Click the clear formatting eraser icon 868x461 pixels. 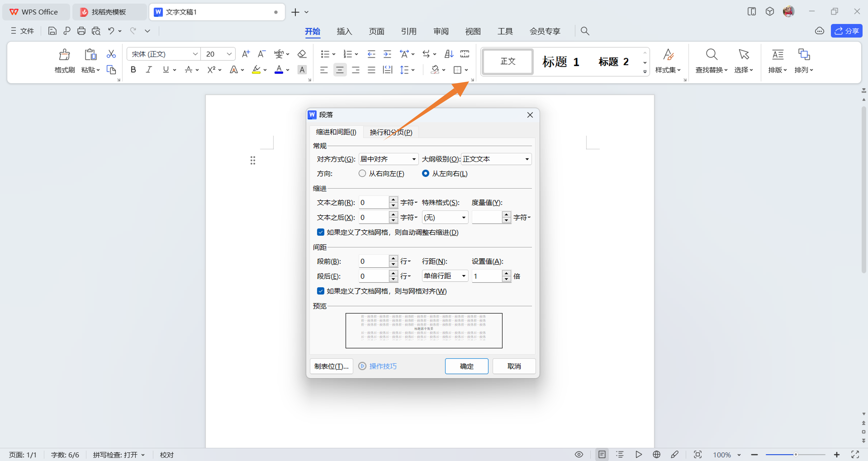click(302, 54)
